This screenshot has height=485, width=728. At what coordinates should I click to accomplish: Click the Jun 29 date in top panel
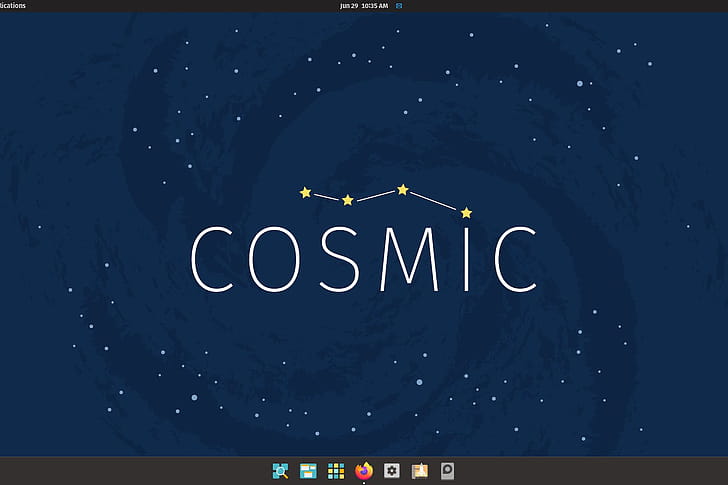pyautogui.click(x=348, y=5)
